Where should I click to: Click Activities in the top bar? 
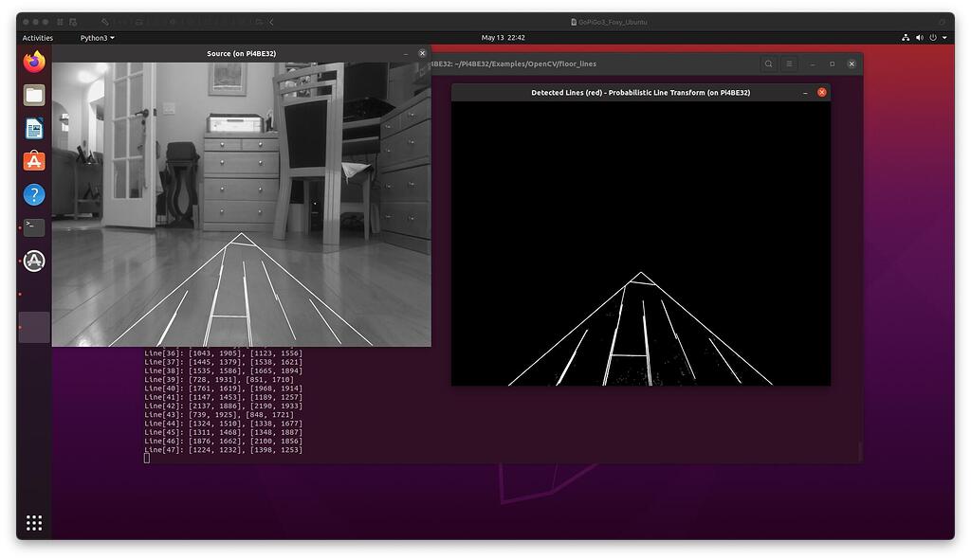pyautogui.click(x=38, y=38)
